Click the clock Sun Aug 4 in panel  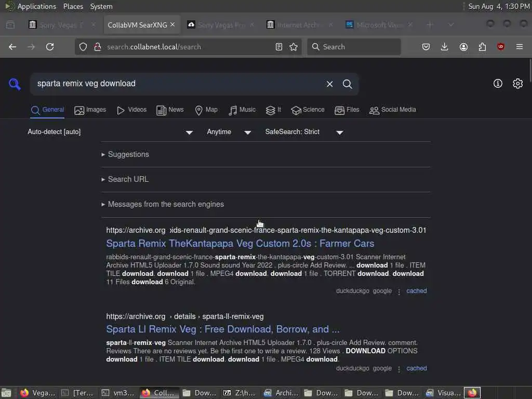coord(499,6)
